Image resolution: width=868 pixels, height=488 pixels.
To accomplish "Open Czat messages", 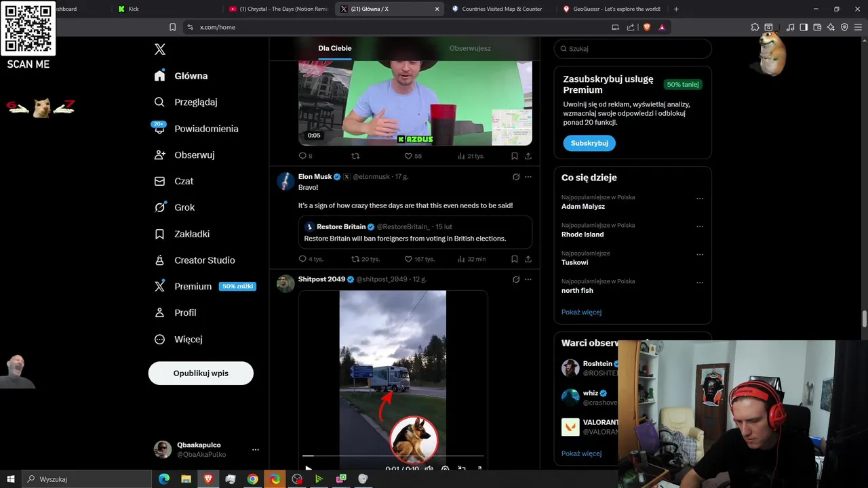I will click(174, 182).
